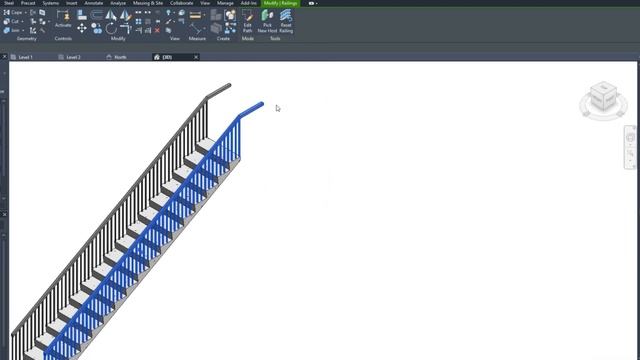Close the lower left docked panel

click(4, 214)
